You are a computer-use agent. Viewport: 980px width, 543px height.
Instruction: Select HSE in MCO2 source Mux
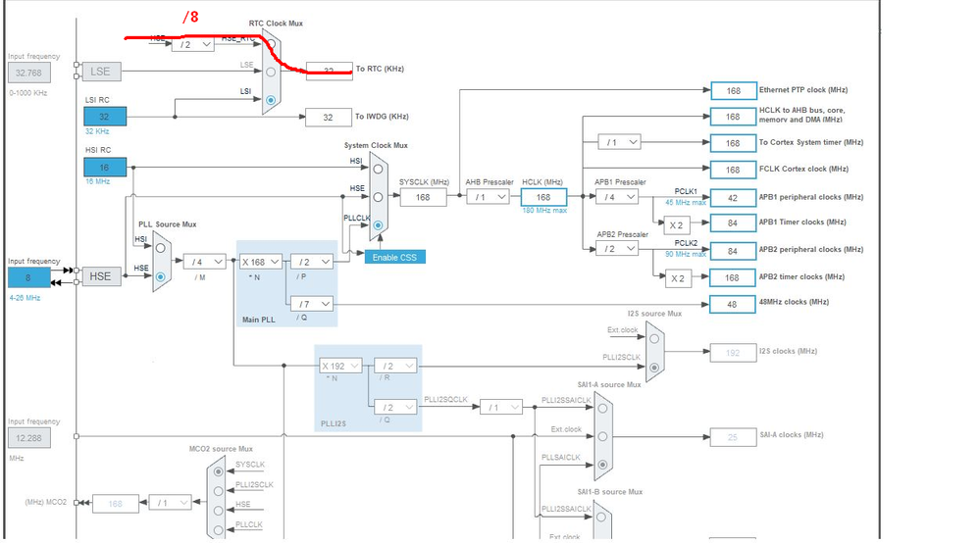pos(218,511)
